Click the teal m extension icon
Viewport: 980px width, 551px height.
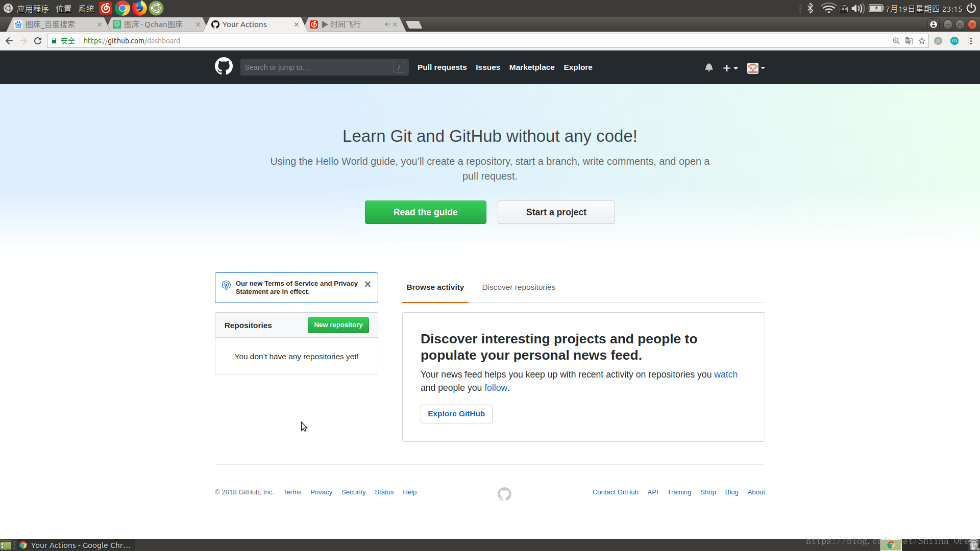[954, 41]
